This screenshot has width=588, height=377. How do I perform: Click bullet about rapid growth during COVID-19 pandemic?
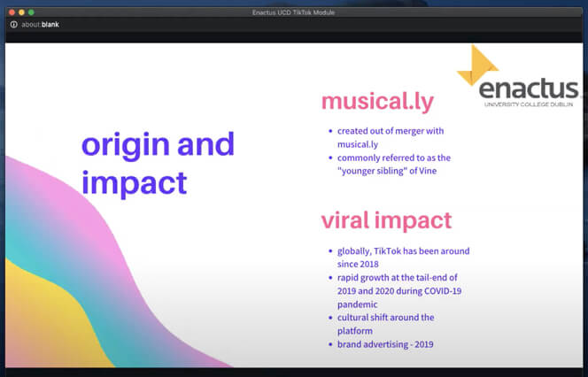tap(395, 291)
